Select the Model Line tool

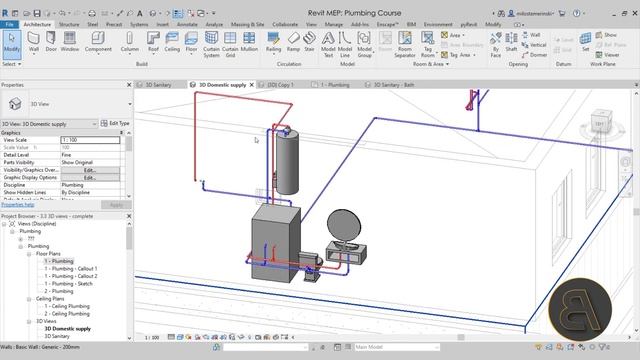(345, 44)
